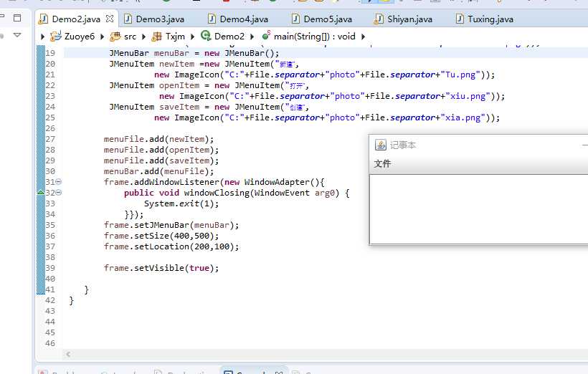588x374 pixels.
Task: Click the Txjm package icon in breadcrumb
Action: tap(157, 37)
